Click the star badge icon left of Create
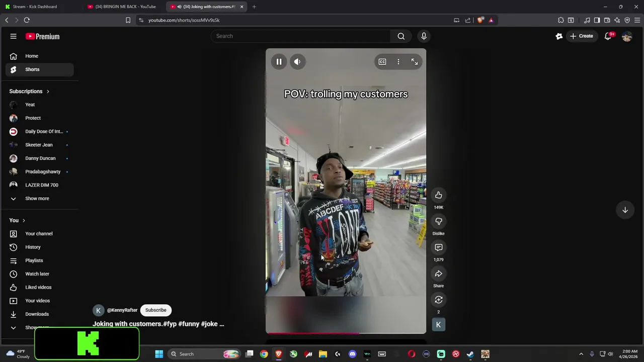Image resolution: width=644 pixels, height=362 pixels. click(559, 36)
